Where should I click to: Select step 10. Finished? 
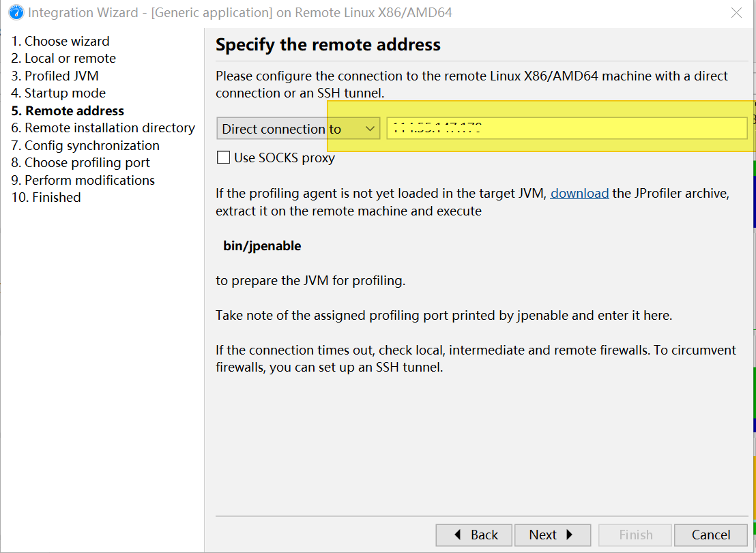[x=46, y=198]
